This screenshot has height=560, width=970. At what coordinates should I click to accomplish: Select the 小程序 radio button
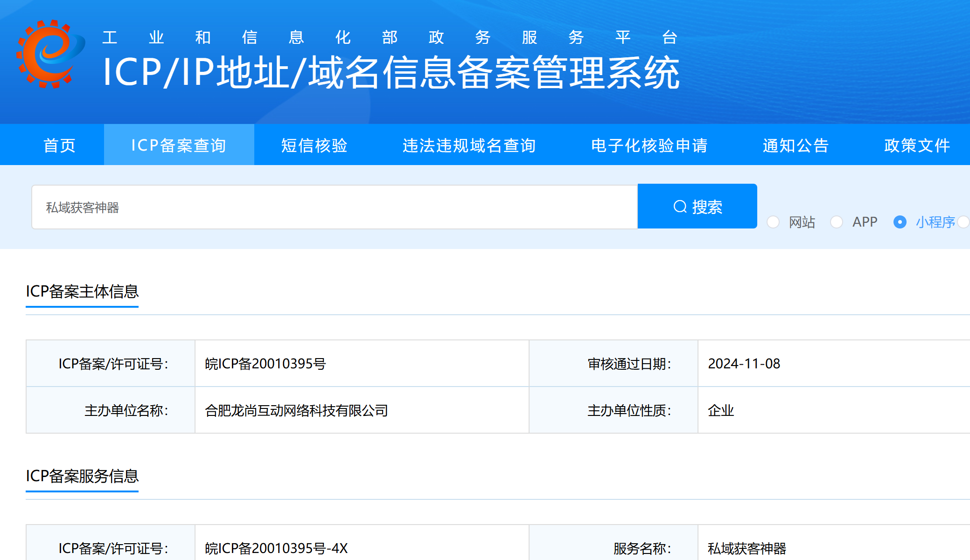pos(900,222)
